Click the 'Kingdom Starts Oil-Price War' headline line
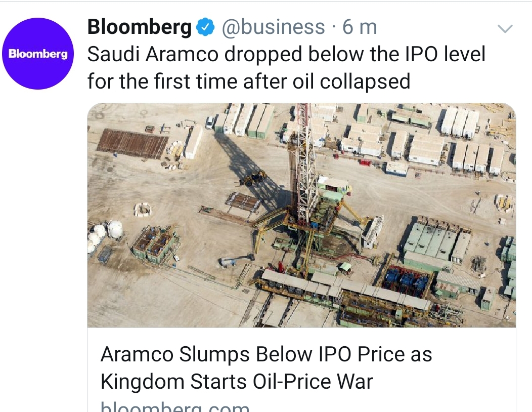Viewport: 532px width, 412px height. 237,382
